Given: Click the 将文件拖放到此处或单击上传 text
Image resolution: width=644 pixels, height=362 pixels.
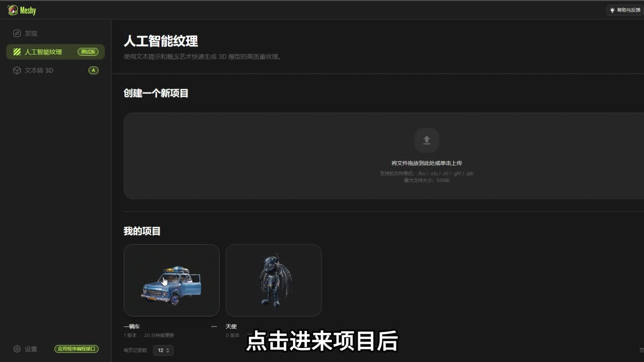Looking at the screenshot, I should [427, 163].
